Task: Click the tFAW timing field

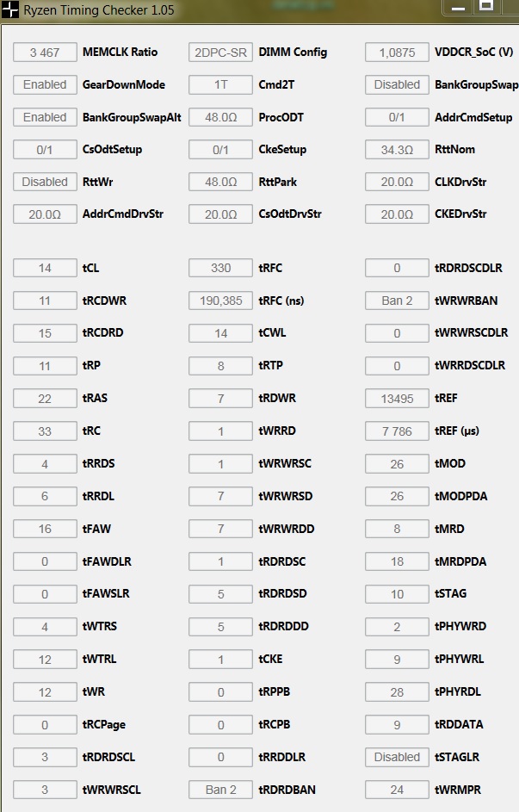Action: pyautogui.click(x=45, y=529)
